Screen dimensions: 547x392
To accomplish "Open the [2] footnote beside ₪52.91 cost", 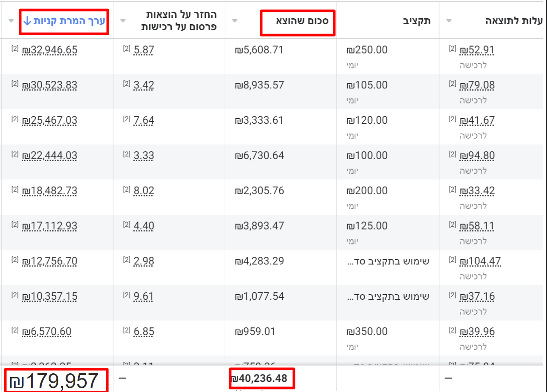I will pos(453,49).
